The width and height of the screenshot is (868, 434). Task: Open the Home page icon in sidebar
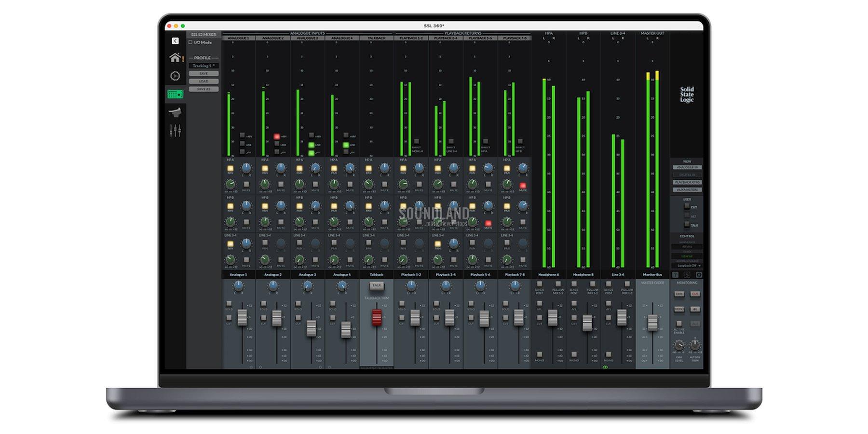tap(175, 58)
